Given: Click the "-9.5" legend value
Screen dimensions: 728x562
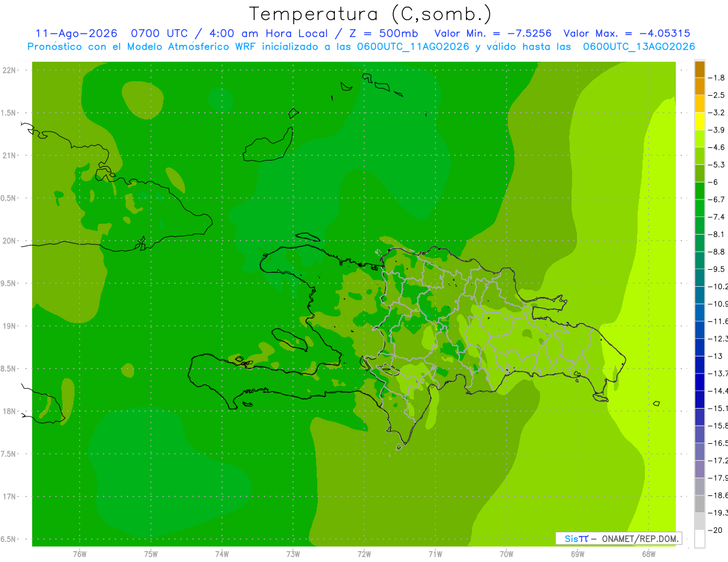Looking at the screenshot, I should 717,269.
